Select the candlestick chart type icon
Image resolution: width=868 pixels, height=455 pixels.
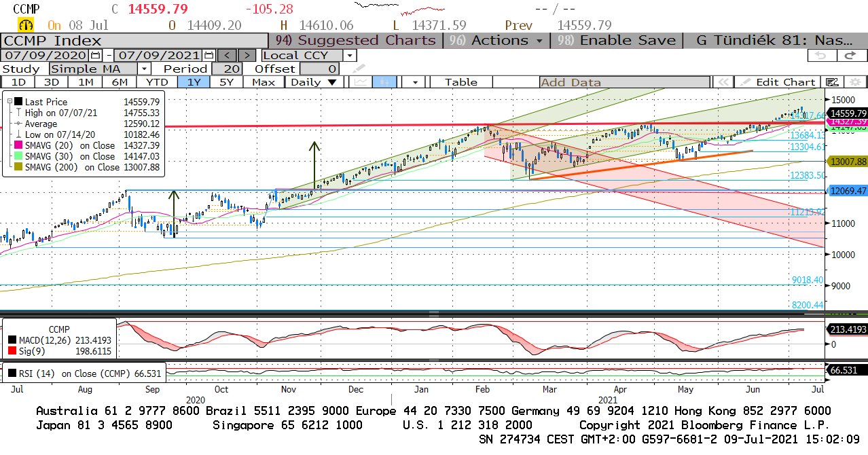pos(385,82)
